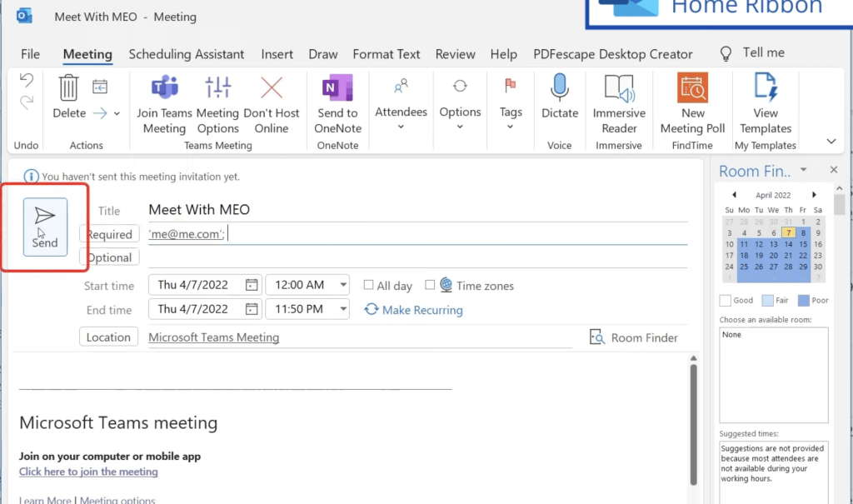
Task: Switch to the Draw tab
Action: point(323,54)
